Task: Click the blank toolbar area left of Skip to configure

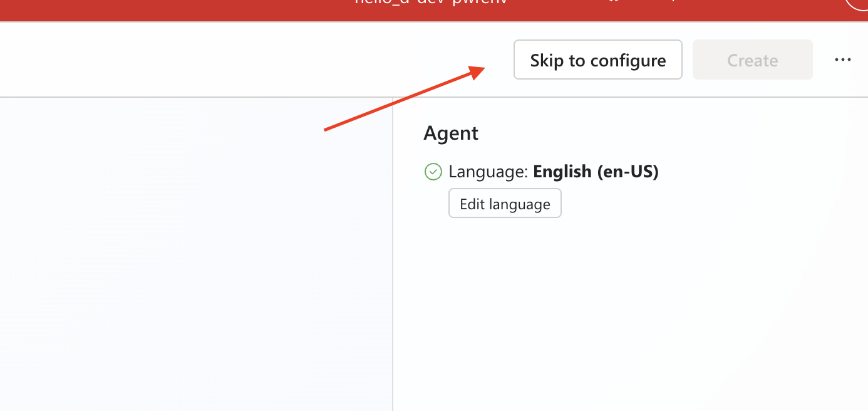Action: point(251,60)
